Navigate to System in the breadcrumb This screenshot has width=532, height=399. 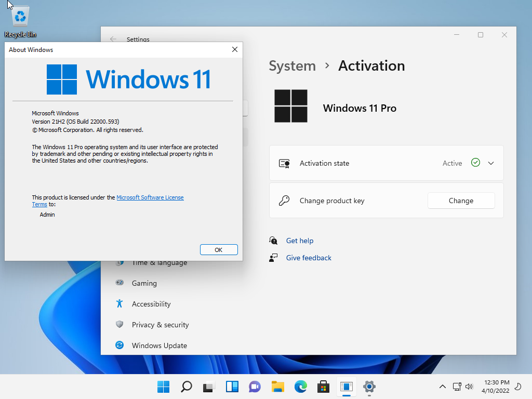click(292, 66)
